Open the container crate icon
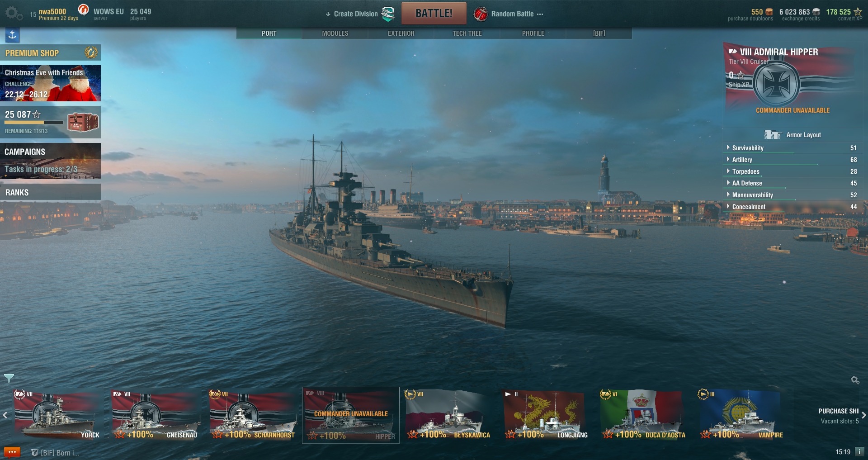Screen dimensions: 868x460 pyautogui.click(x=83, y=122)
